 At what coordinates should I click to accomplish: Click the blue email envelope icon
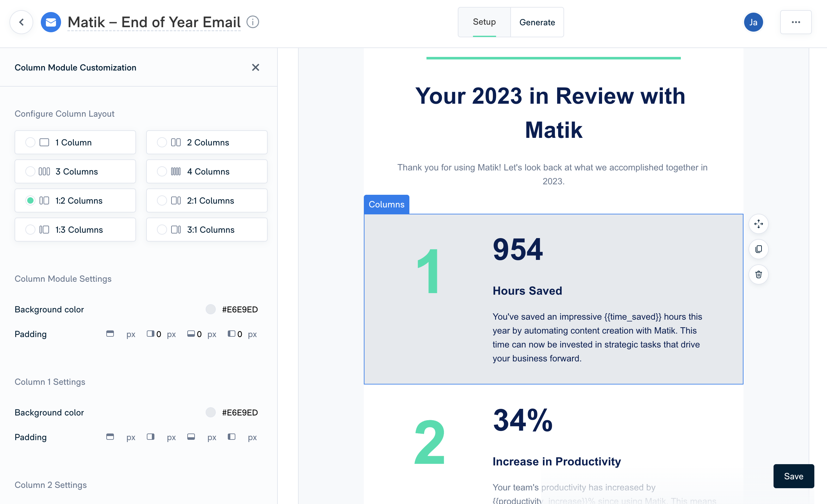51,22
